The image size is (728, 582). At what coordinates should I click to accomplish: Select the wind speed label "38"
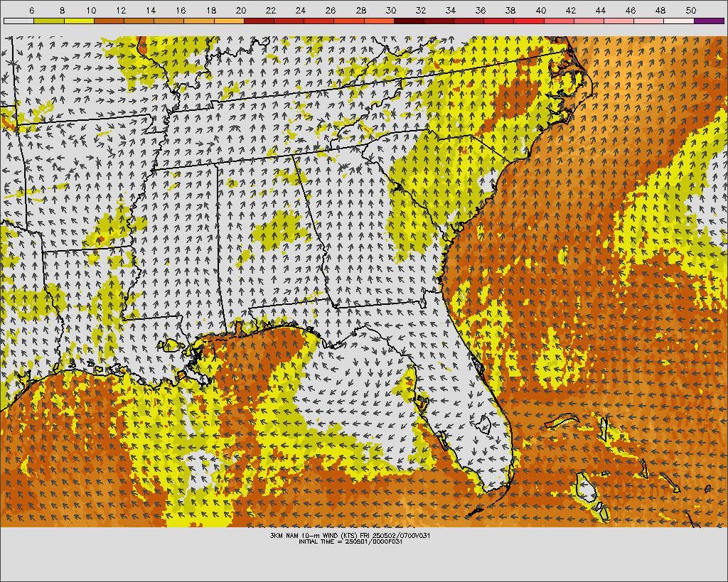510,10
